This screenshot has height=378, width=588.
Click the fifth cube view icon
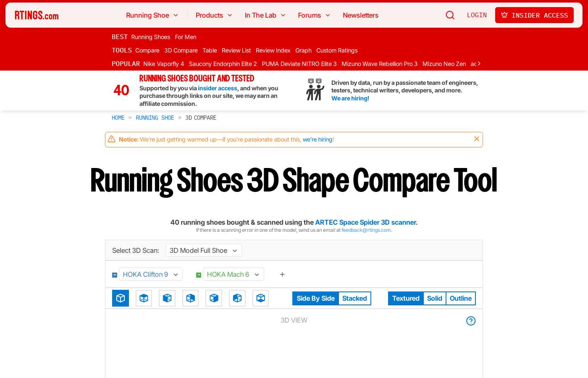(x=213, y=298)
